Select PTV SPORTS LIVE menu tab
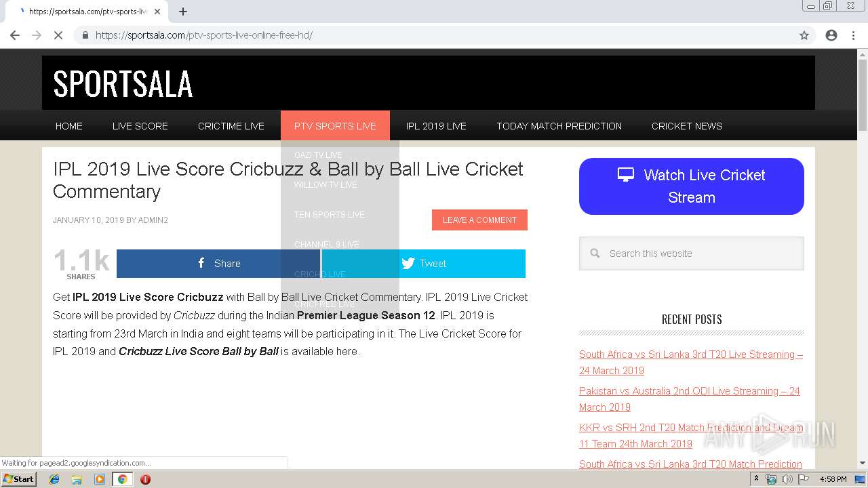This screenshot has width=868, height=488. pos(335,126)
